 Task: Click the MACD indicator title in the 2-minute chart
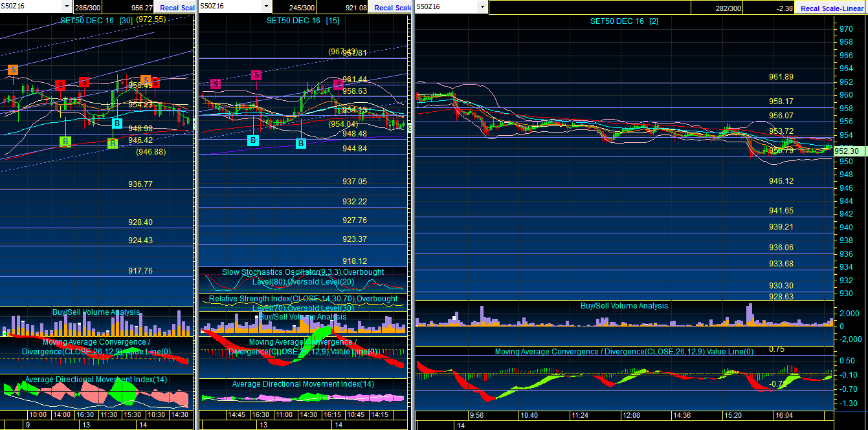(624, 352)
